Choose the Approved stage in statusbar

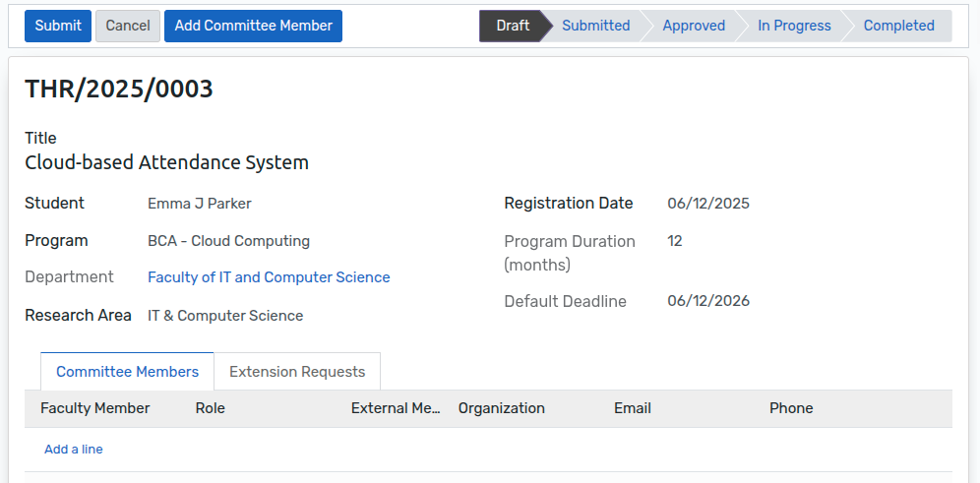pos(693,26)
